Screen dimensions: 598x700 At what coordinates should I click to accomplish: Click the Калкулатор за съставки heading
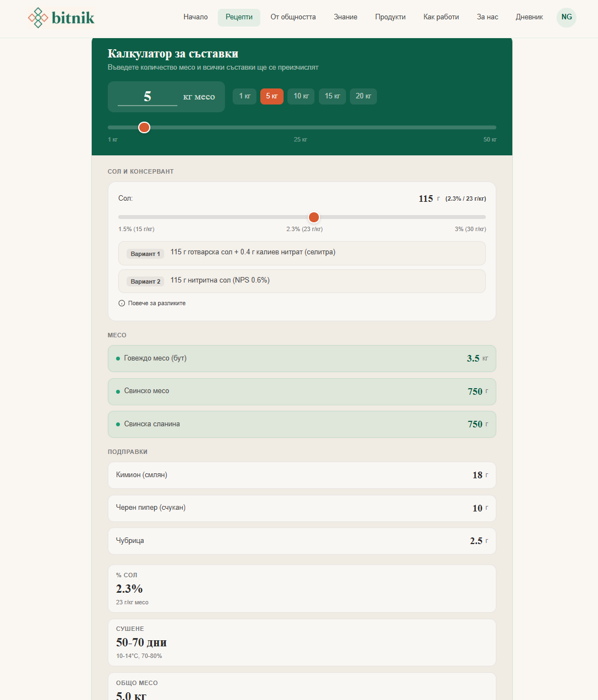[x=173, y=54]
